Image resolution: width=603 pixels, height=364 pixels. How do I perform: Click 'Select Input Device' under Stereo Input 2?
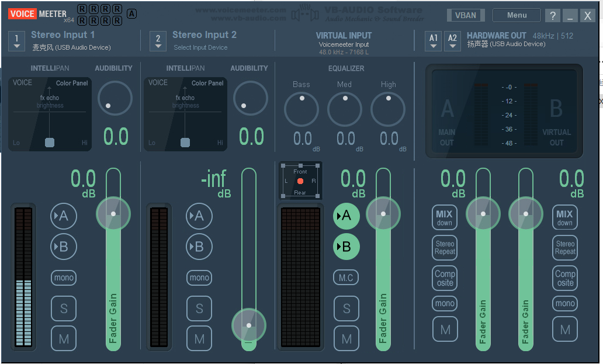[x=200, y=47]
